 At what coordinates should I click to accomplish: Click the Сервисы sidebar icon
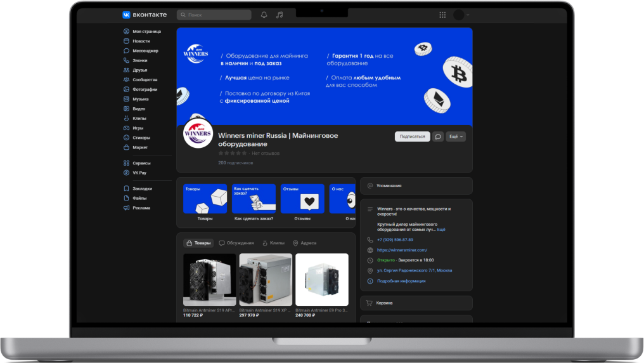126,163
